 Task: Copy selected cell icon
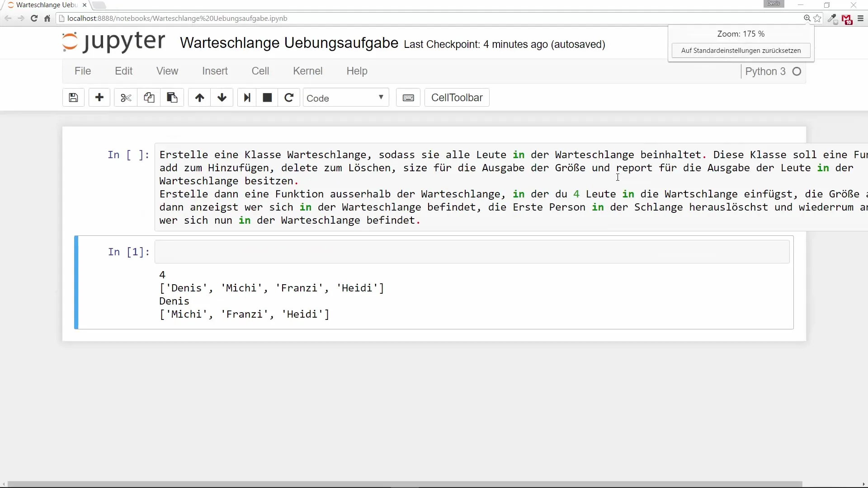pos(149,98)
